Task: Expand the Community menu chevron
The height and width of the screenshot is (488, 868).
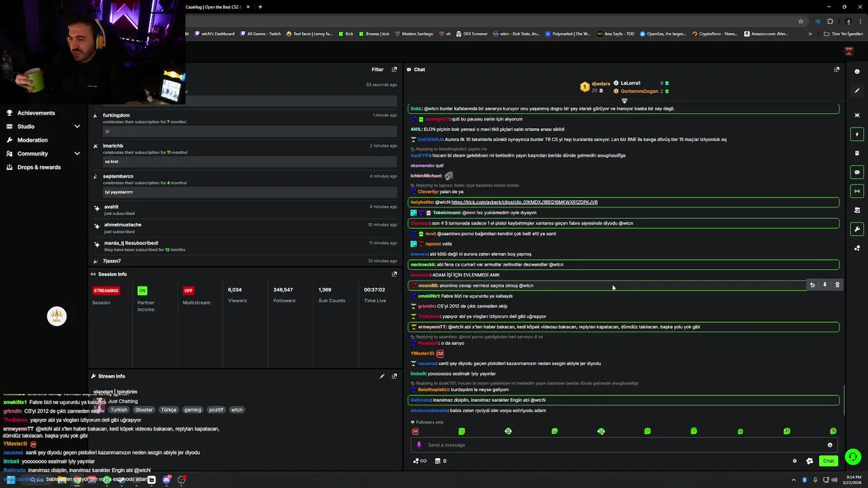Action: point(77,154)
